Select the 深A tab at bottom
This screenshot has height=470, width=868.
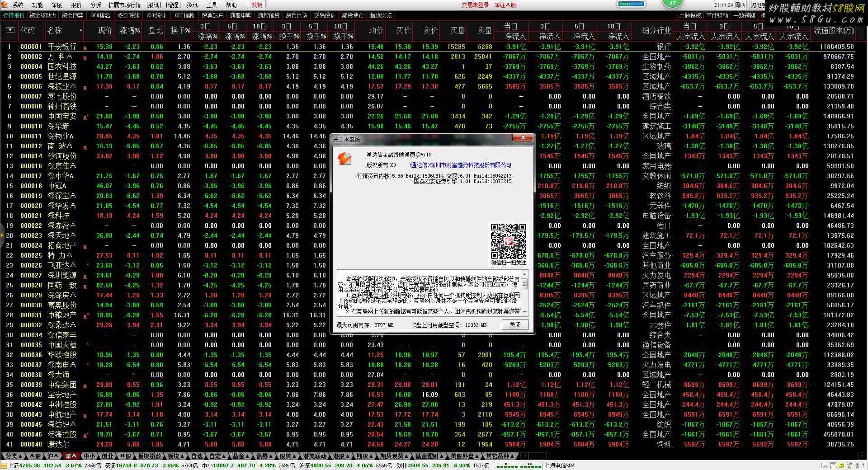(71, 456)
